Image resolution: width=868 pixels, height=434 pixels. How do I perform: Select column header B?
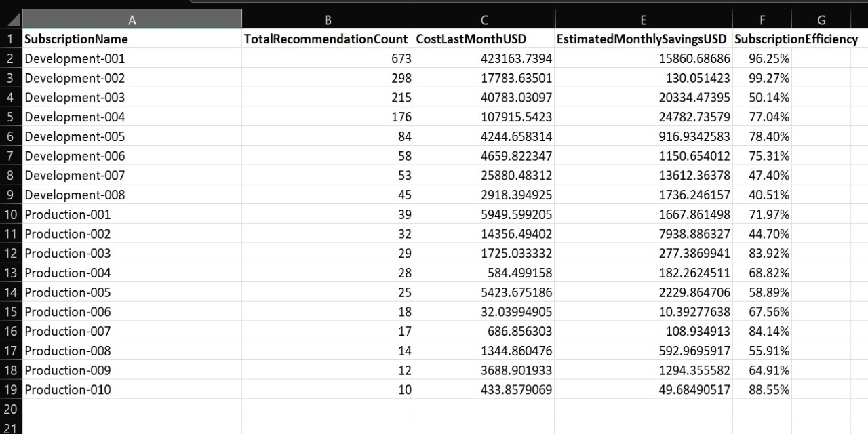point(328,18)
